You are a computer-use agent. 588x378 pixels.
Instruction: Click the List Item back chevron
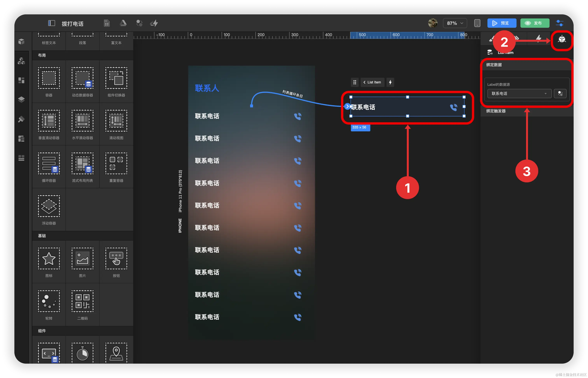click(364, 82)
